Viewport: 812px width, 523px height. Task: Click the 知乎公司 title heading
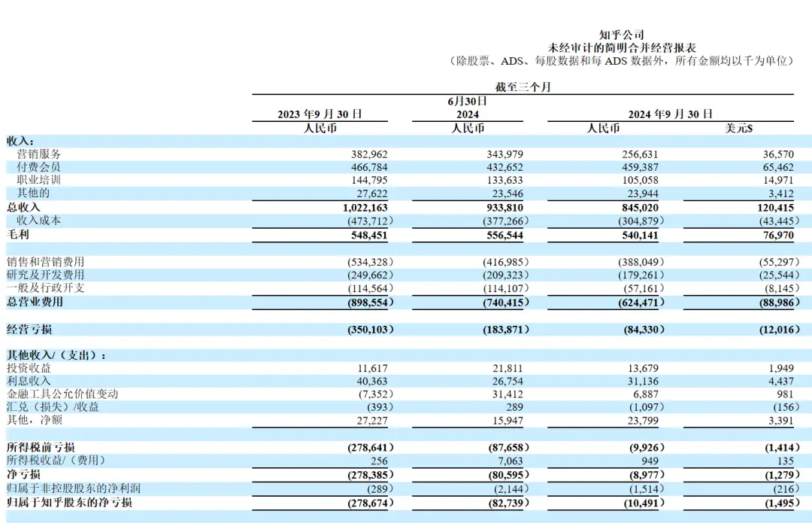[622, 35]
